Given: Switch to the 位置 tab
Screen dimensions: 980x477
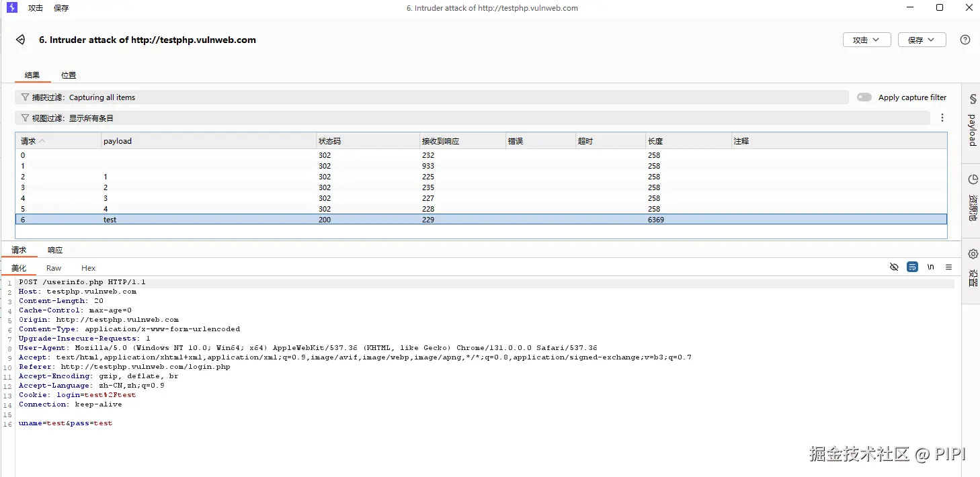Looking at the screenshot, I should coord(69,75).
